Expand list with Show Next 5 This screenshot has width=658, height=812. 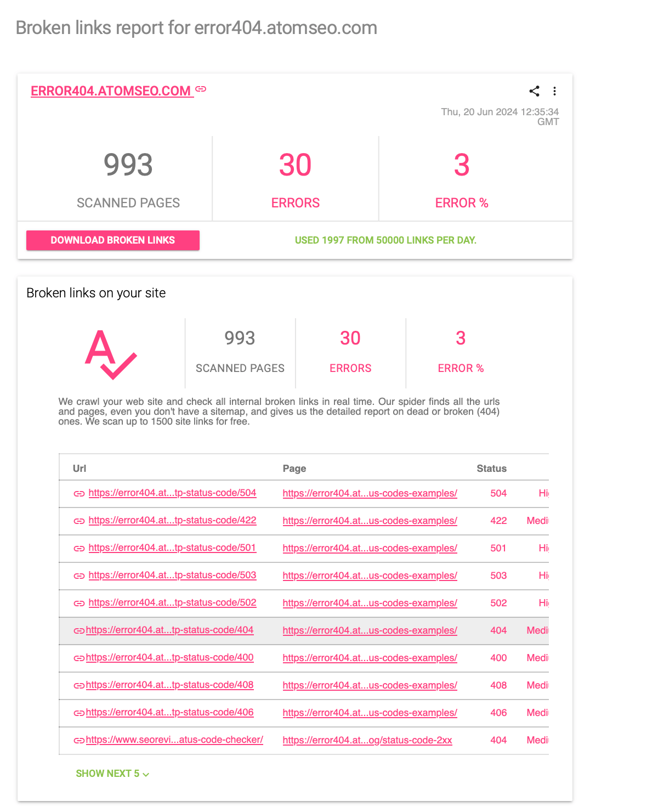pos(112,774)
